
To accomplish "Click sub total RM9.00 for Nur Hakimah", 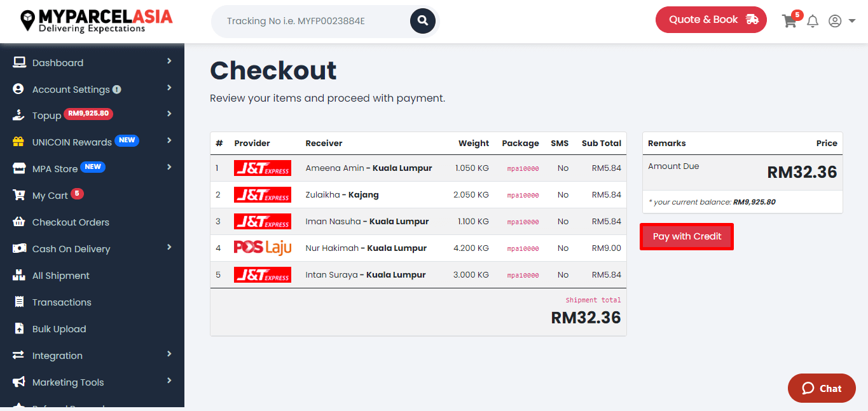I will [606, 248].
